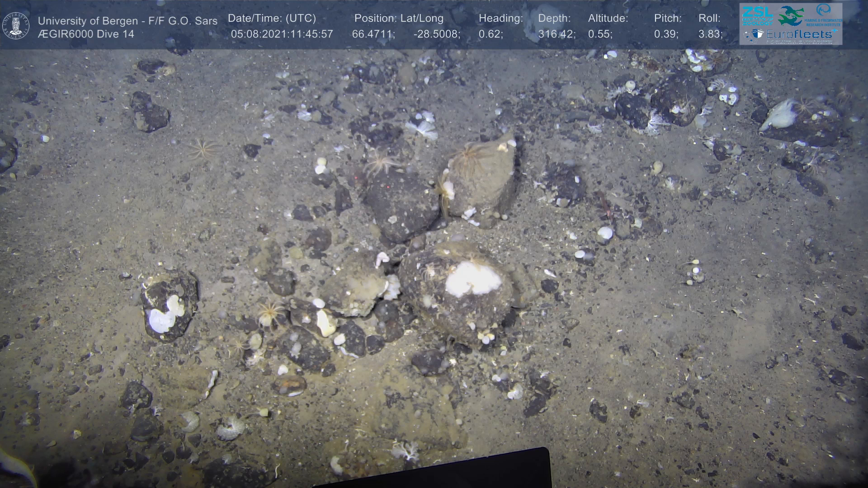Click the Heading value 0.62

(491, 34)
